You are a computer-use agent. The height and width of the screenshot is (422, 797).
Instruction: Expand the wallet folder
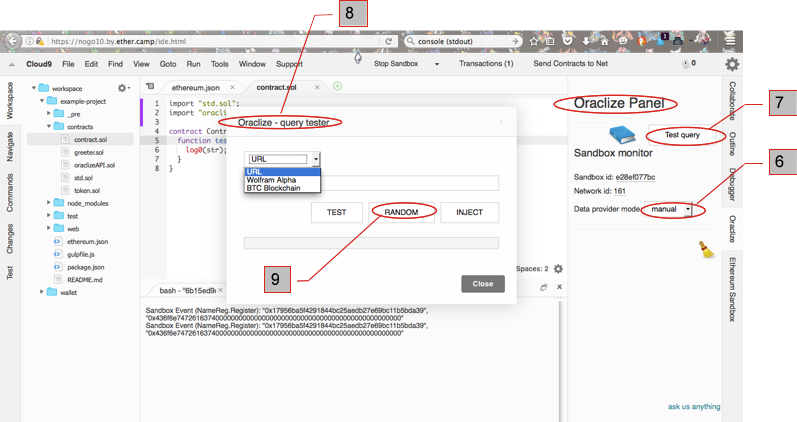(x=42, y=291)
